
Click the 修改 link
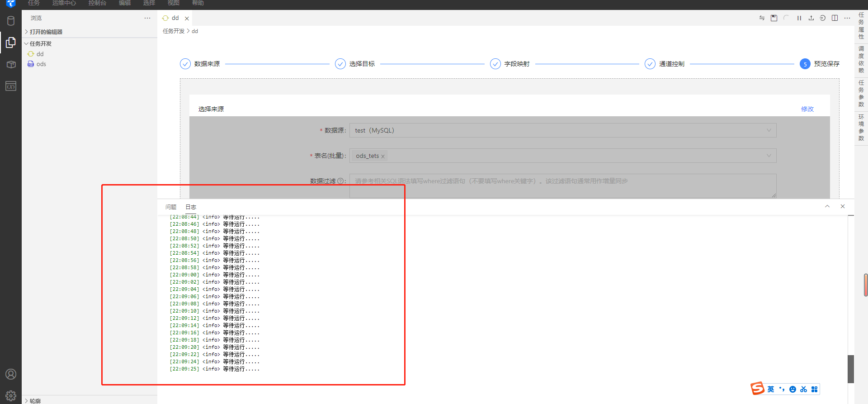pyautogui.click(x=807, y=109)
